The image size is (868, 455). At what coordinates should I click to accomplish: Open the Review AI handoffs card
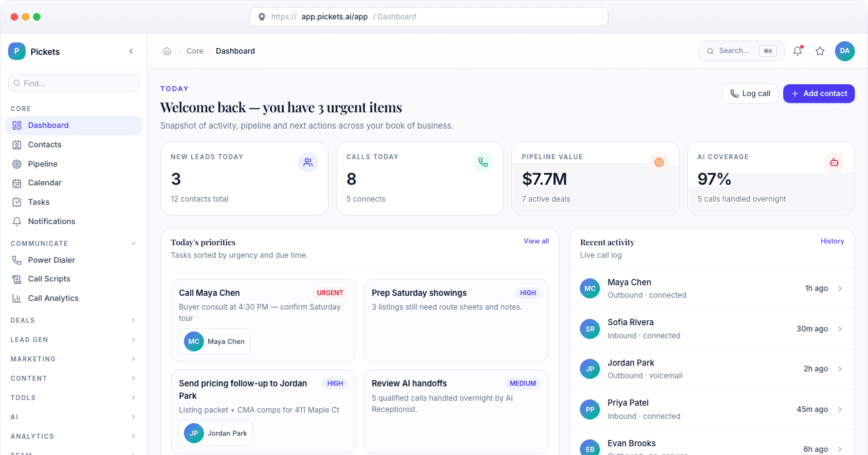pos(456,412)
